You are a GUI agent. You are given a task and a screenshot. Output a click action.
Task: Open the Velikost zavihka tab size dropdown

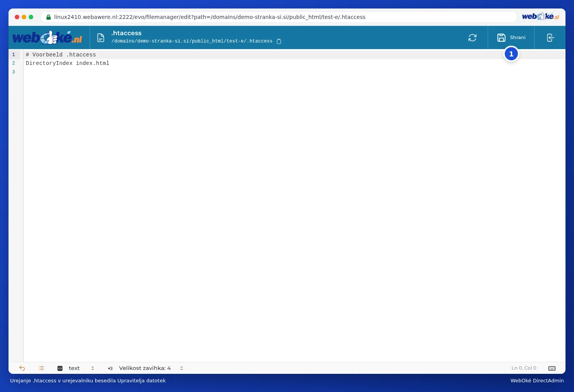(145, 368)
